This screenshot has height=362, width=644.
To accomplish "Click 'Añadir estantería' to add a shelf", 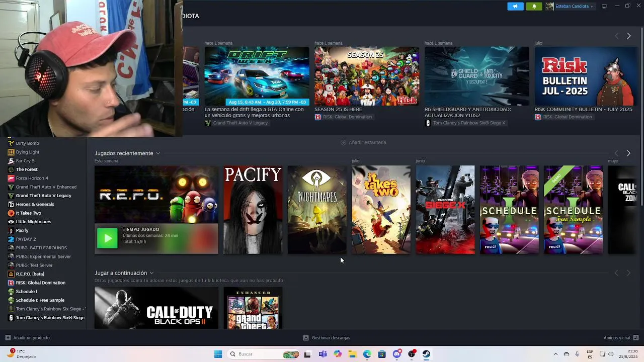I will (x=363, y=143).
